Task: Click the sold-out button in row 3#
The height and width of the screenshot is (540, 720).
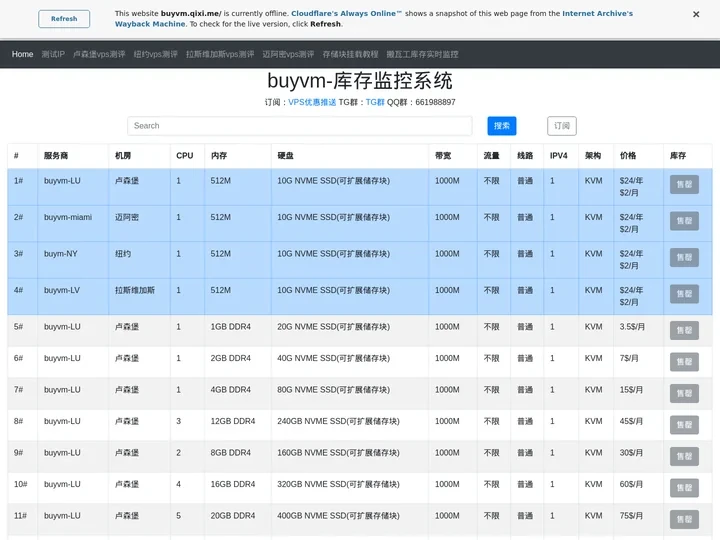Action: [x=684, y=257]
